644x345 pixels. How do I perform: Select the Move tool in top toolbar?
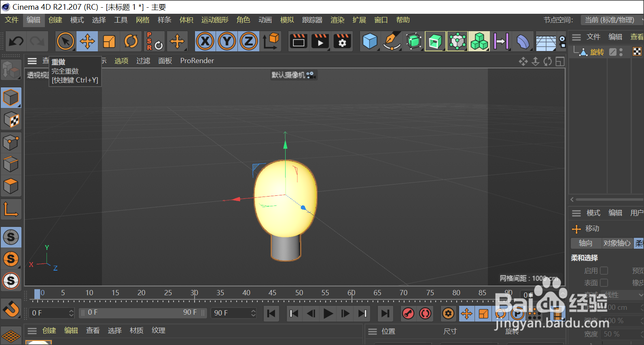87,41
